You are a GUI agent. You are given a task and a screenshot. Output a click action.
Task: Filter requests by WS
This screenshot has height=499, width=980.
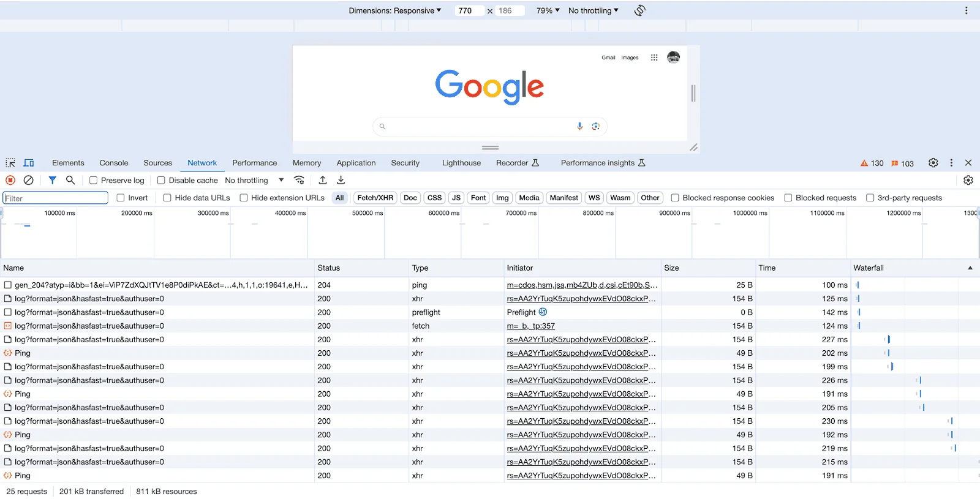[594, 198]
